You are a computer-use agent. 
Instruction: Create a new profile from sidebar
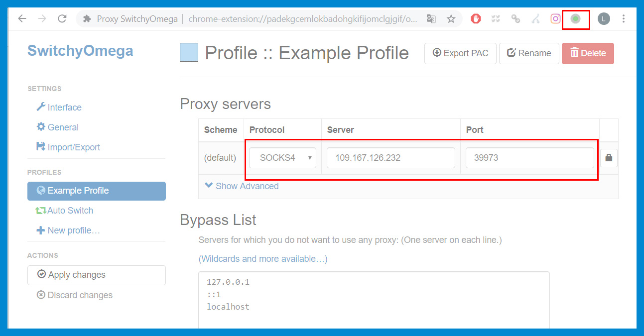68,230
